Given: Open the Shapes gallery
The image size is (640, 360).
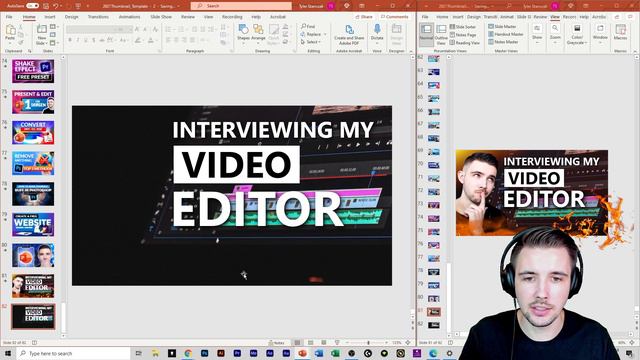Looking at the screenshot, I should [243, 33].
